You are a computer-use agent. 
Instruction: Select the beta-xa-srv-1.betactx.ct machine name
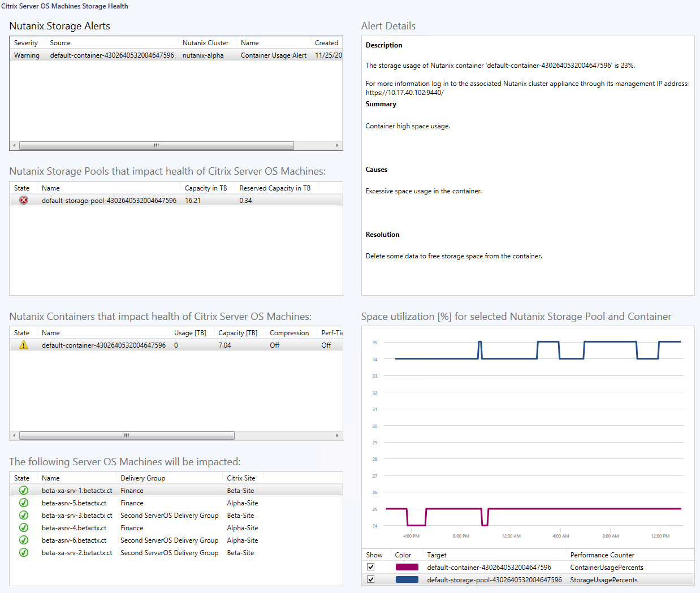77,491
